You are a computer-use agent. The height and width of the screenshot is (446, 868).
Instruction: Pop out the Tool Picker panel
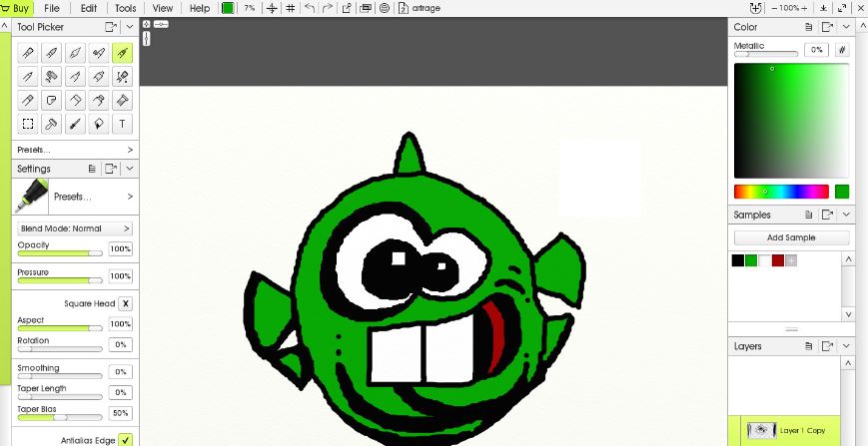click(111, 27)
